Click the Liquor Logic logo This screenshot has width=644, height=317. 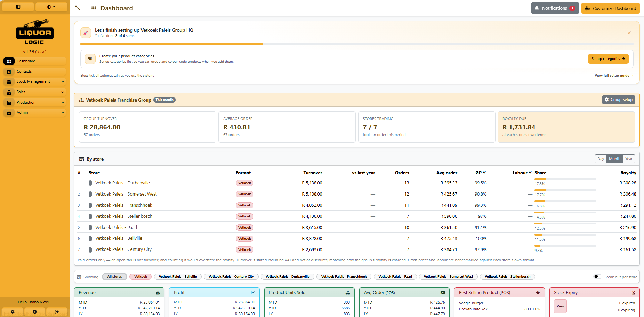click(x=35, y=32)
